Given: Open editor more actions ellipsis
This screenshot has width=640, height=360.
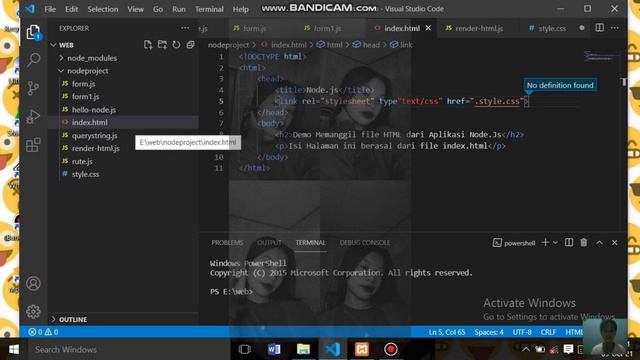Looking at the screenshot, I should point(615,28).
